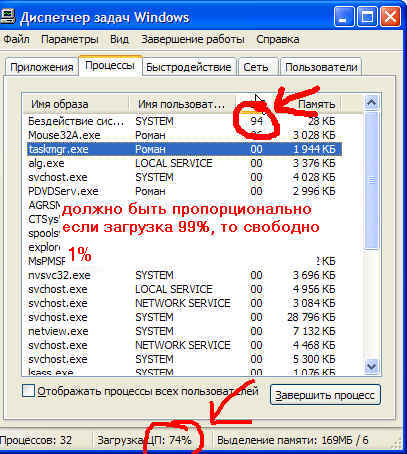Click the Завершить процесс button
The image size is (407, 454).
point(325,395)
